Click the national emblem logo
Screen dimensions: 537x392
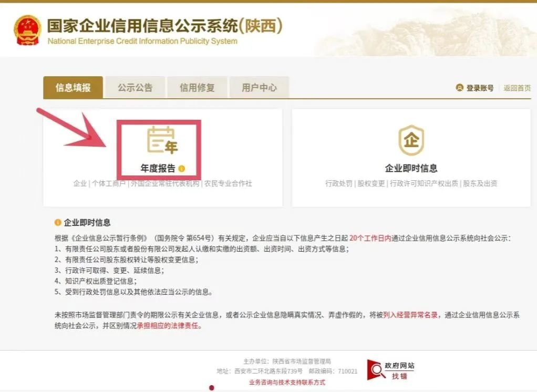(28, 30)
